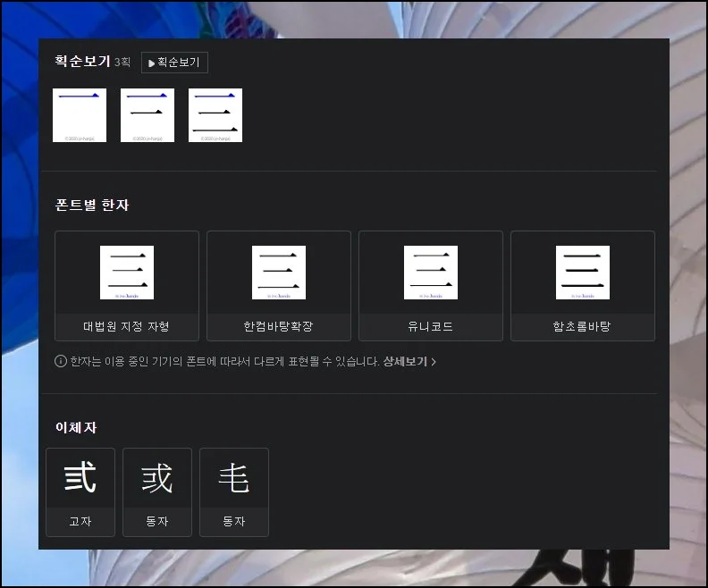Click the 동자 label under the middle variant
Viewport: 708px width, 588px height.
157,521
